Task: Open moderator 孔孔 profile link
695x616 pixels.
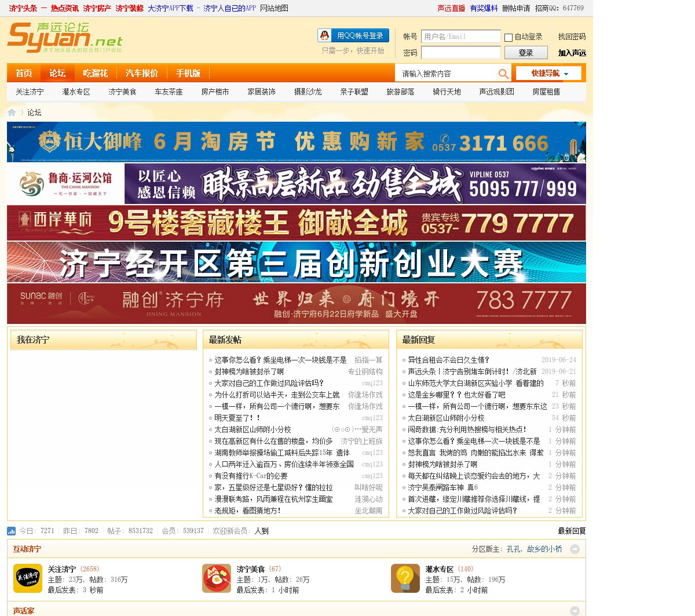Action: pos(514,549)
